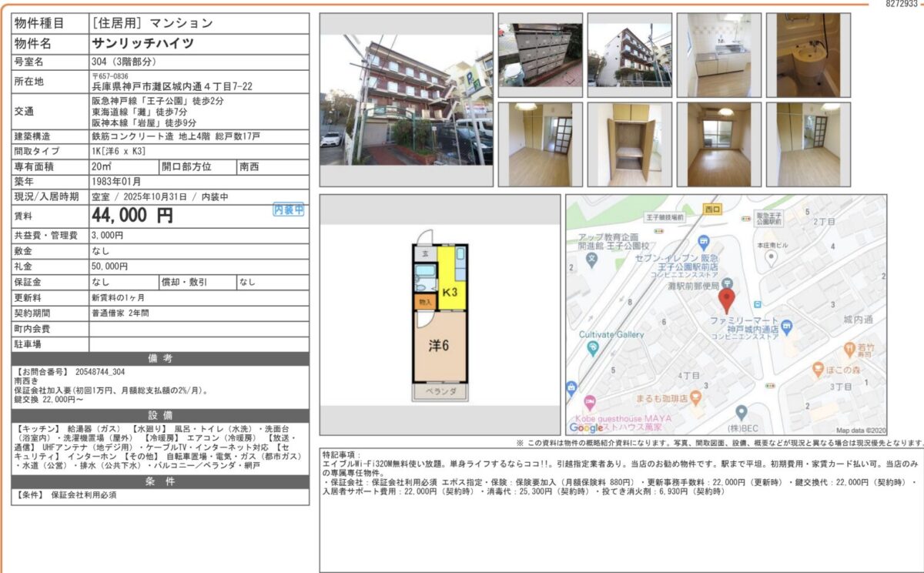This screenshot has height=573, width=924.
Task: Open the large building exterior photo
Action: (406, 99)
